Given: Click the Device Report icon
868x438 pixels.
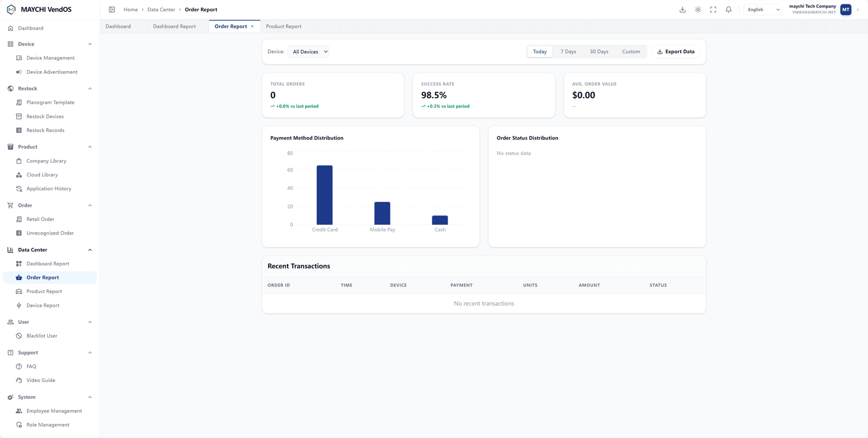Looking at the screenshot, I should 19,306.
